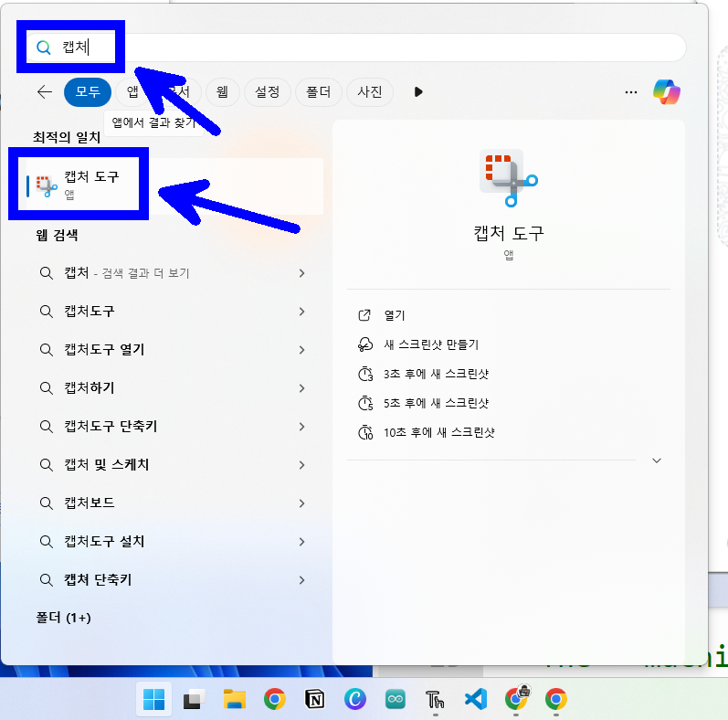Choose 5초 후에 새 스크린샷
Screen dimensions: 728x720
tap(436, 403)
